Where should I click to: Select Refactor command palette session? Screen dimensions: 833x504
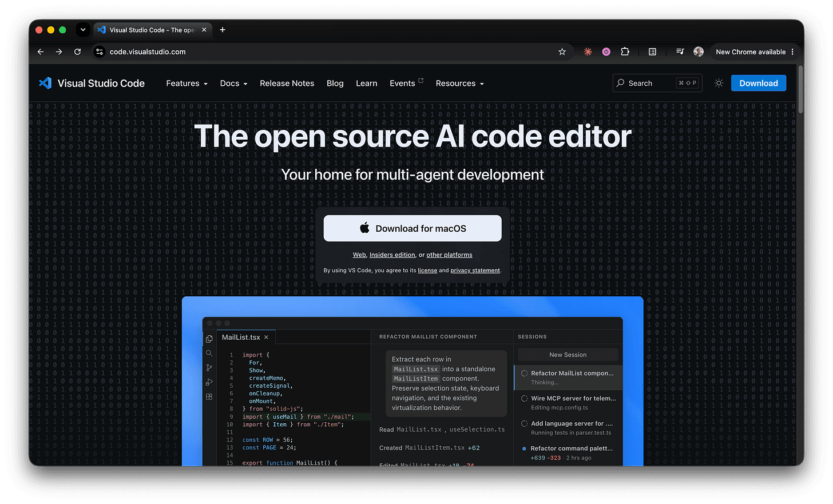pos(569,453)
